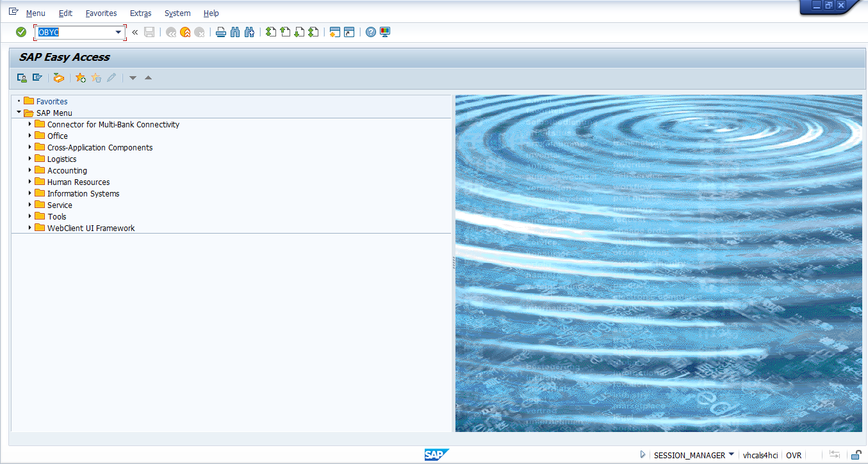Select the Tools tree label
Image resolution: width=868 pixels, height=464 pixels.
(x=57, y=216)
